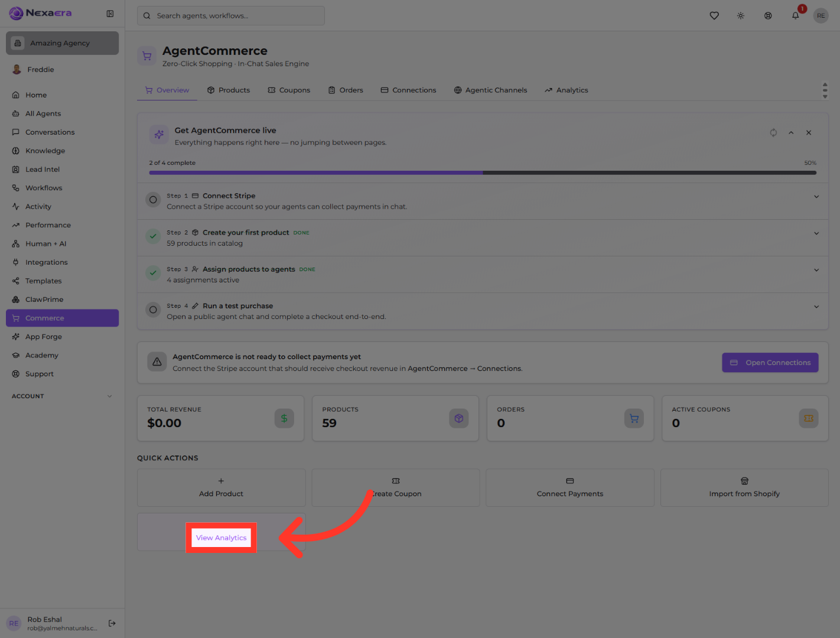Click the log out icon beside Rob Eshal
The image size is (840, 638).
(x=112, y=623)
